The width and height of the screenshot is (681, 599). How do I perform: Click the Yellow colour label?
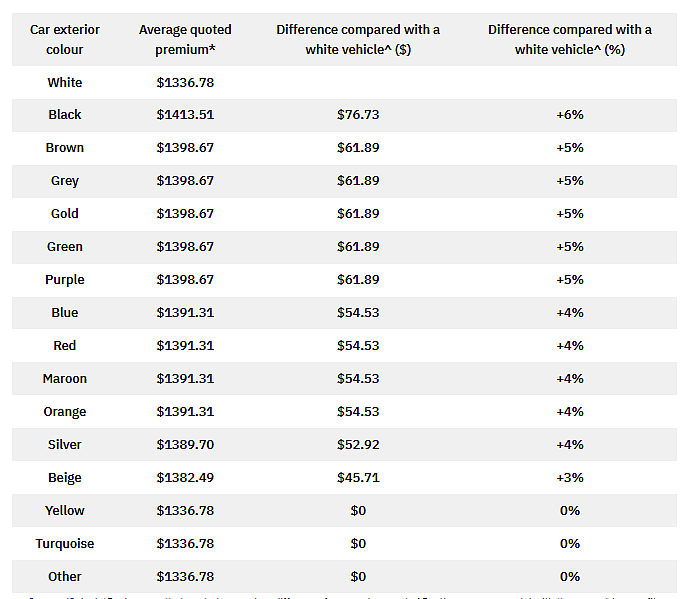tap(65, 511)
